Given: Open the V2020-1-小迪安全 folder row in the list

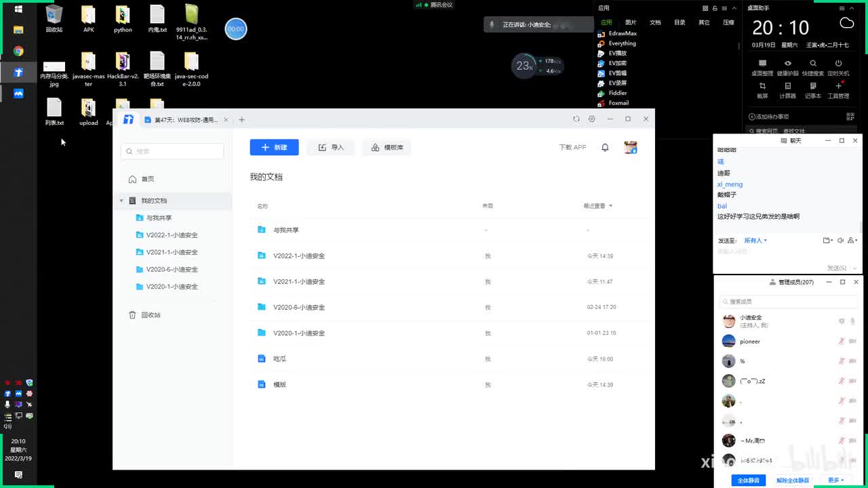Looking at the screenshot, I should tap(444, 333).
